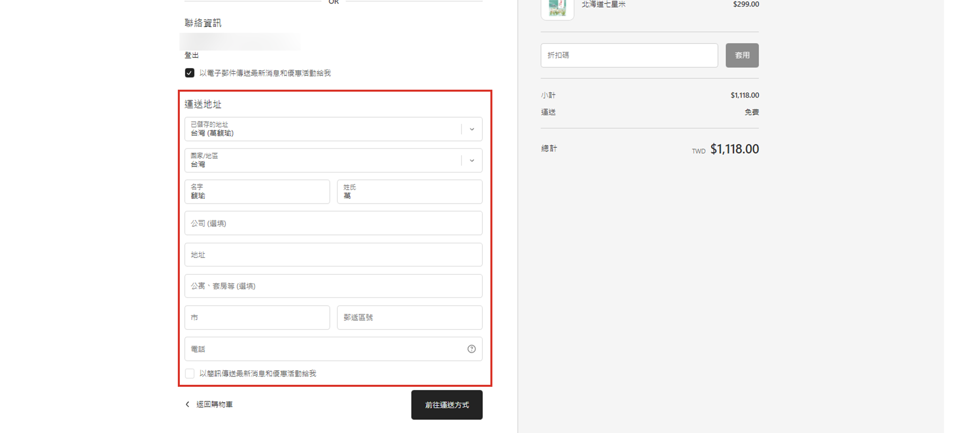The width and height of the screenshot is (980, 433).
Task: Click the 市 city input field
Action: [x=257, y=318]
